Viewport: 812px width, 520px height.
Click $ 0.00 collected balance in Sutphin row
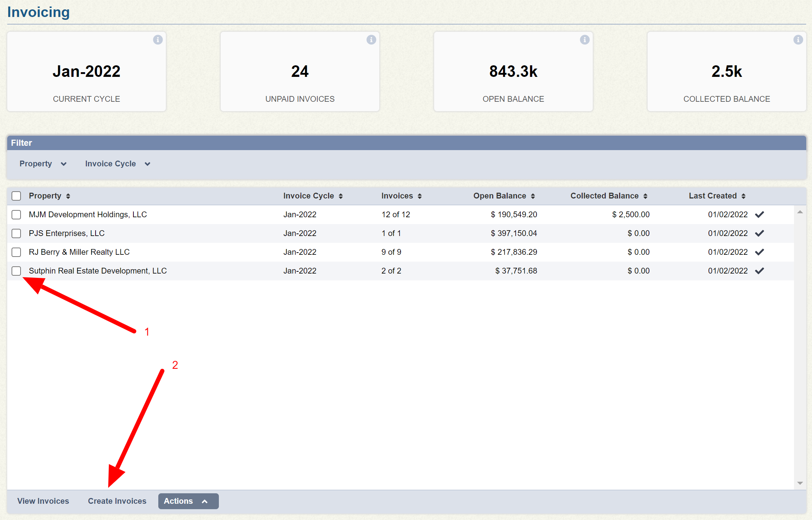(638, 271)
